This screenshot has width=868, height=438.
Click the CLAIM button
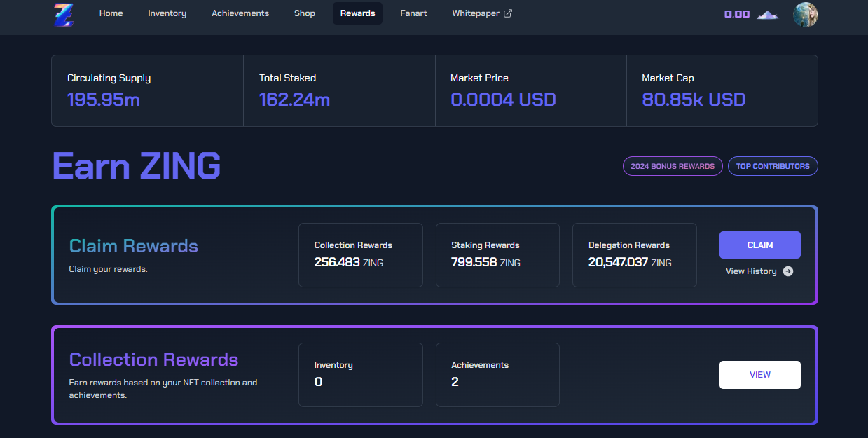pos(759,245)
